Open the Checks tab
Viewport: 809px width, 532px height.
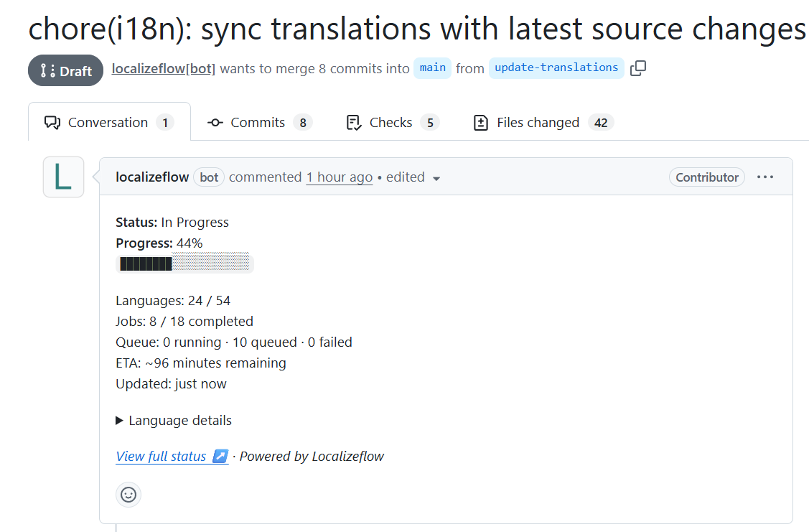pos(392,123)
